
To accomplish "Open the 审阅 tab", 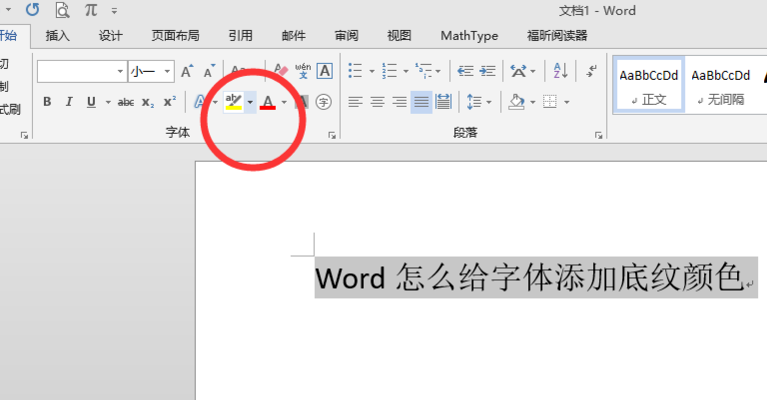I will click(x=346, y=36).
